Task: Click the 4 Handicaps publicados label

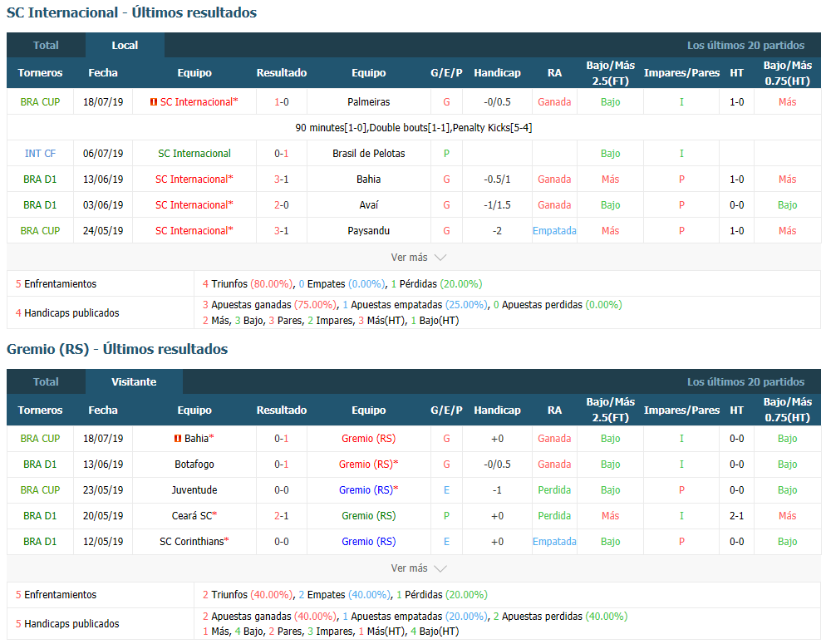Action: [67, 312]
